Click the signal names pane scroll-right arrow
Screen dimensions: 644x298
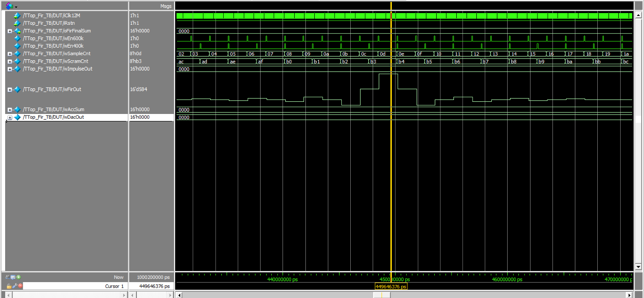tap(124, 295)
